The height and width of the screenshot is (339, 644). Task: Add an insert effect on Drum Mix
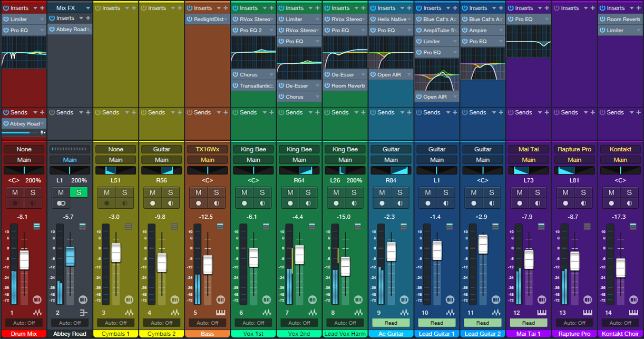(42, 8)
